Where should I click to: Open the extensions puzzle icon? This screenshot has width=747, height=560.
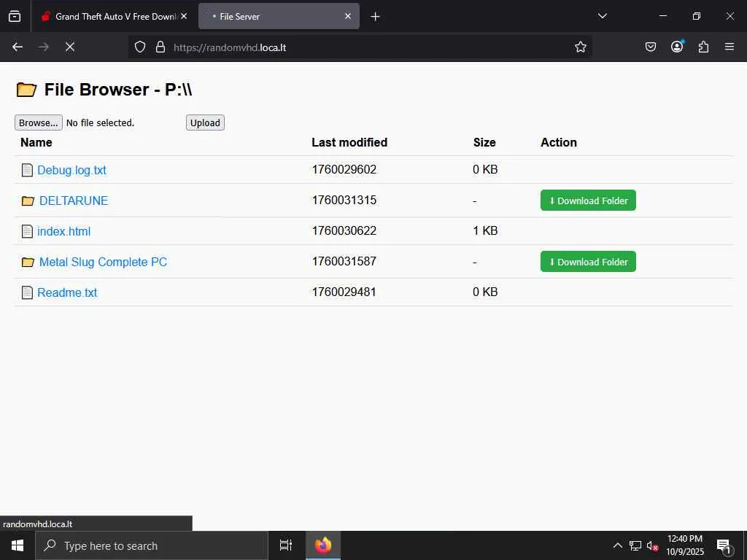[x=703, y=47]
